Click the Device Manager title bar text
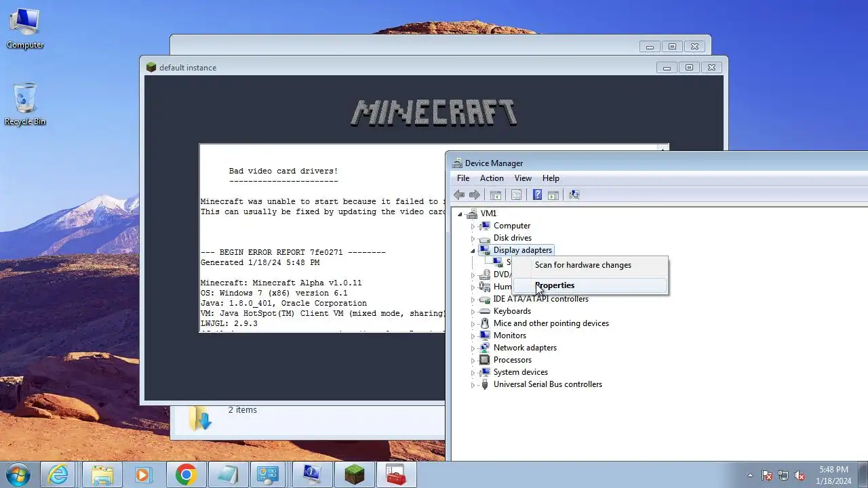This screenshot has height=488, width=868. pyautogui.click(x=494, y=163)
